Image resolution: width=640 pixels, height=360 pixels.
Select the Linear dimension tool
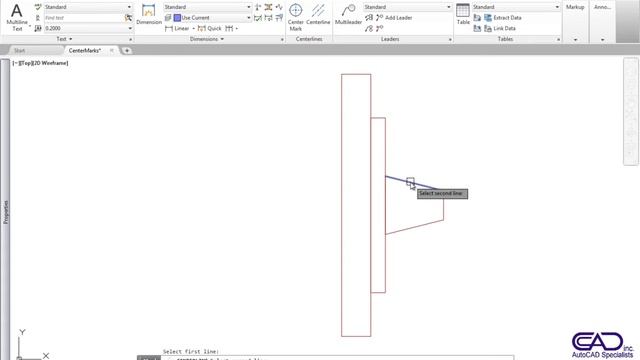[177, 28]
